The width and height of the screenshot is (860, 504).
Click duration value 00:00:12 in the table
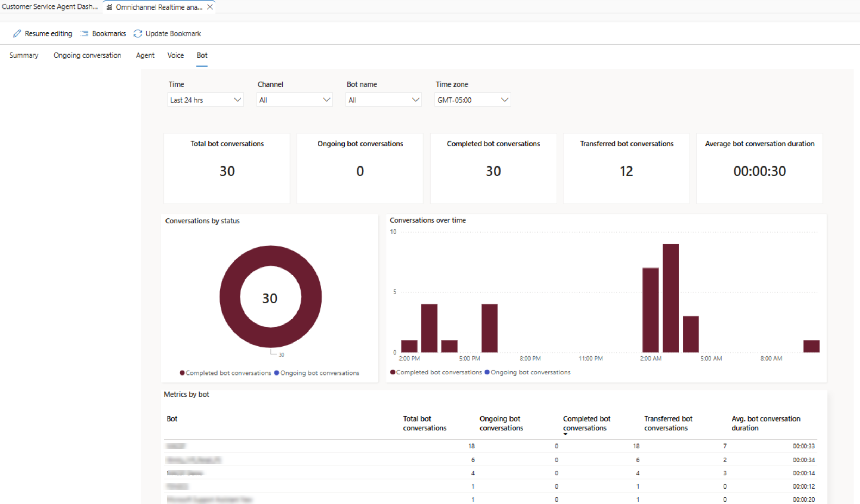point(804,486)
